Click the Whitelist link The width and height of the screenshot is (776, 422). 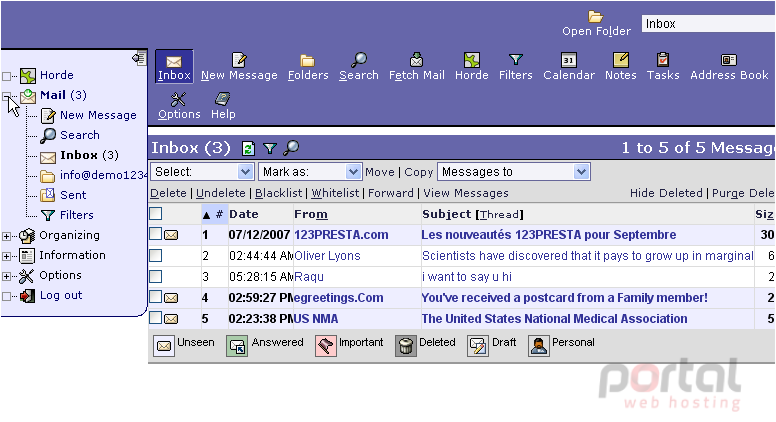(x=335, y=193)
